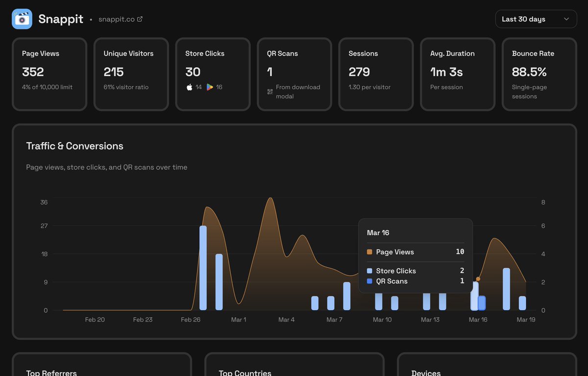
Task: Click the QR code icon in QR Scans
Action: 270,92
